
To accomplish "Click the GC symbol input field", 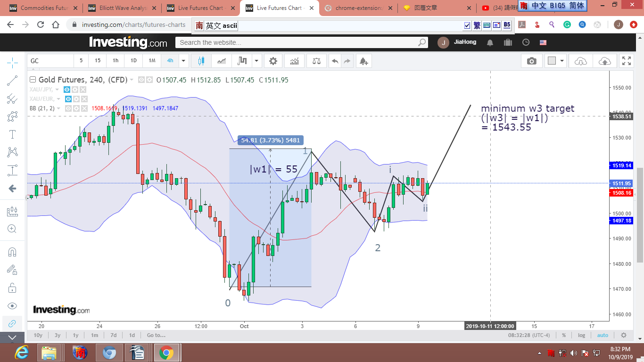I will (50, 61).
